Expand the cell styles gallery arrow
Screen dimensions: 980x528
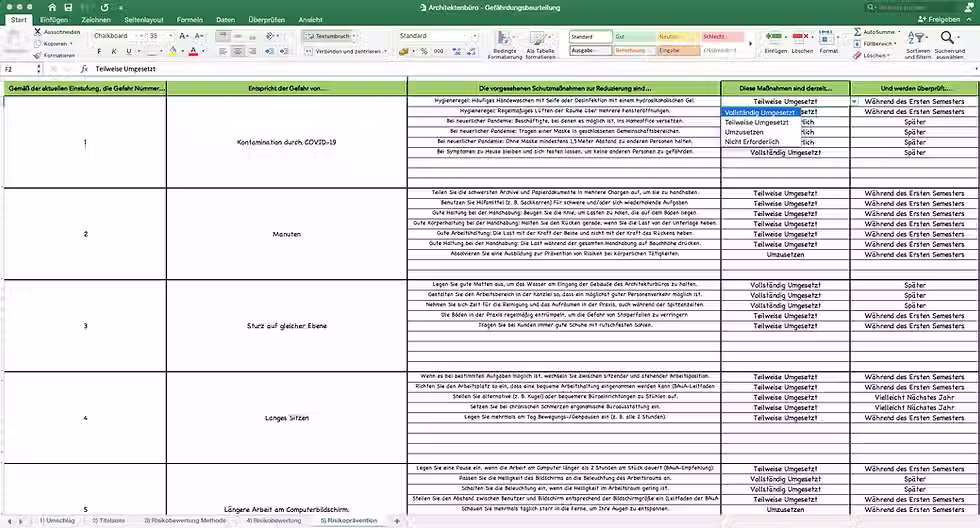[751, 44]
